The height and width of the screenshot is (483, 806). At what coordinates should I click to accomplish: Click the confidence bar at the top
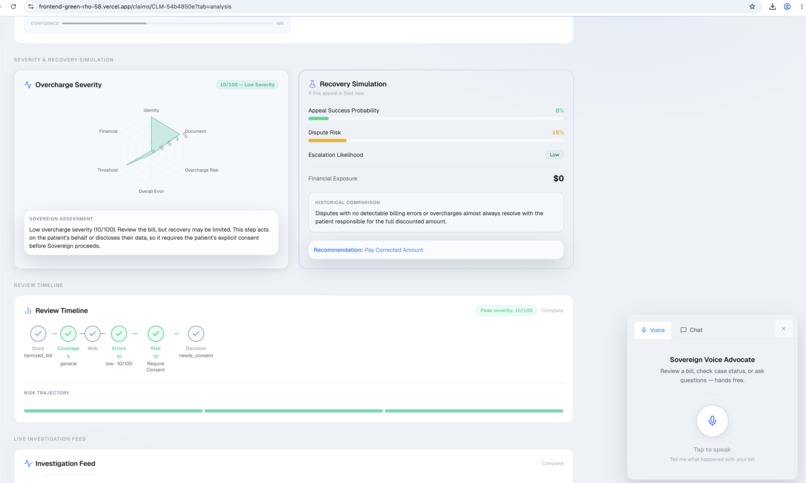(x=168, y=23)
